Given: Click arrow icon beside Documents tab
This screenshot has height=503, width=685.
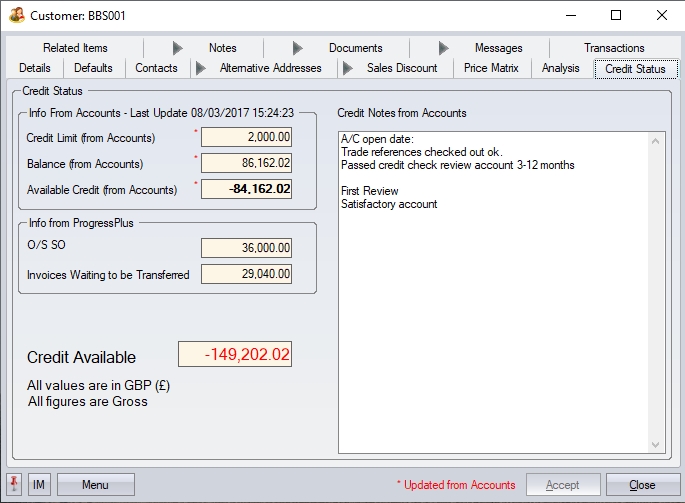Looking at the screenshot, I should [x=298, y=48].
